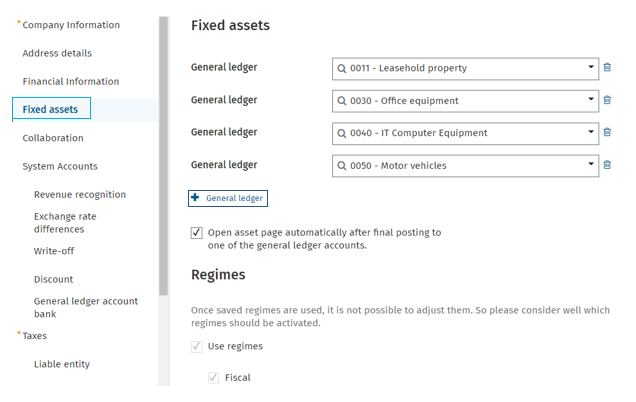
Task: Click search icon in Leasehold property field
Action: coord(342,68)
